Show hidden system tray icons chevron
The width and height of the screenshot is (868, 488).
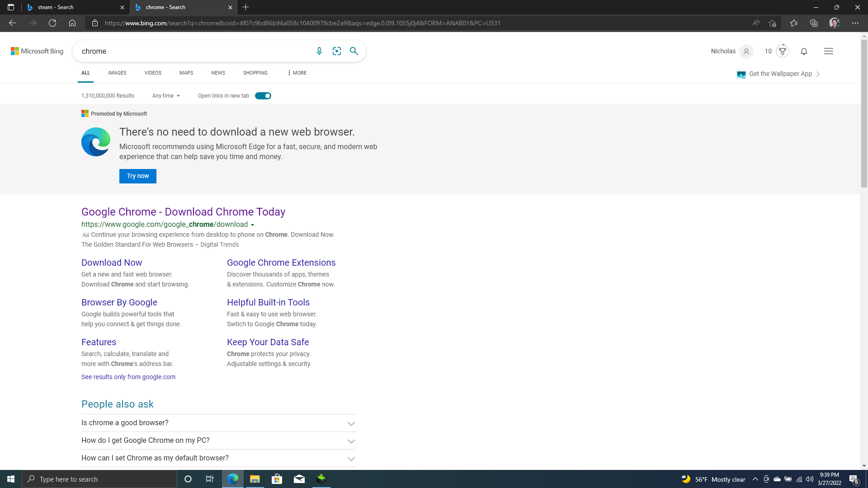point(755,479)
